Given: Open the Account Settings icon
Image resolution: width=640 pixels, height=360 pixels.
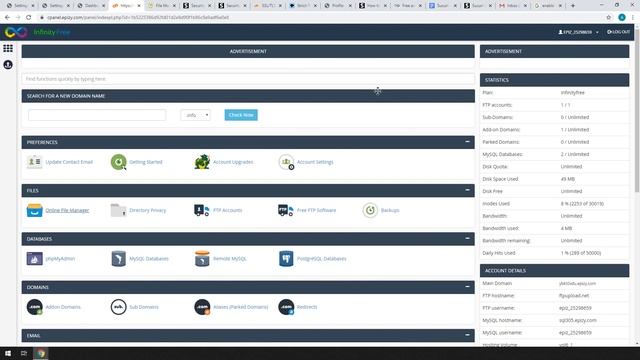Looking at the screenshot, I should [x=286, y=162].
